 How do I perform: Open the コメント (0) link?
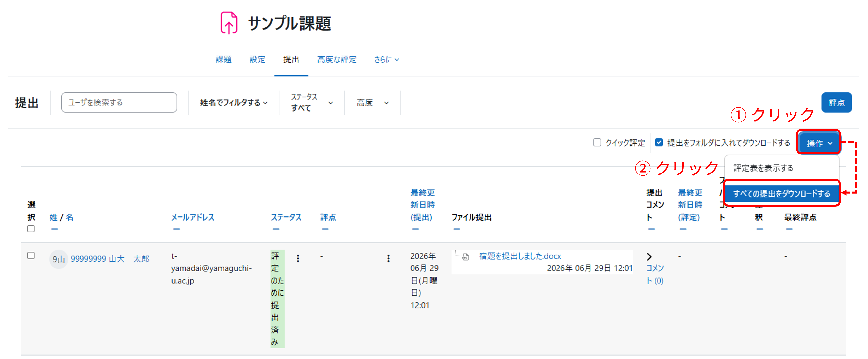click(655, 274)
